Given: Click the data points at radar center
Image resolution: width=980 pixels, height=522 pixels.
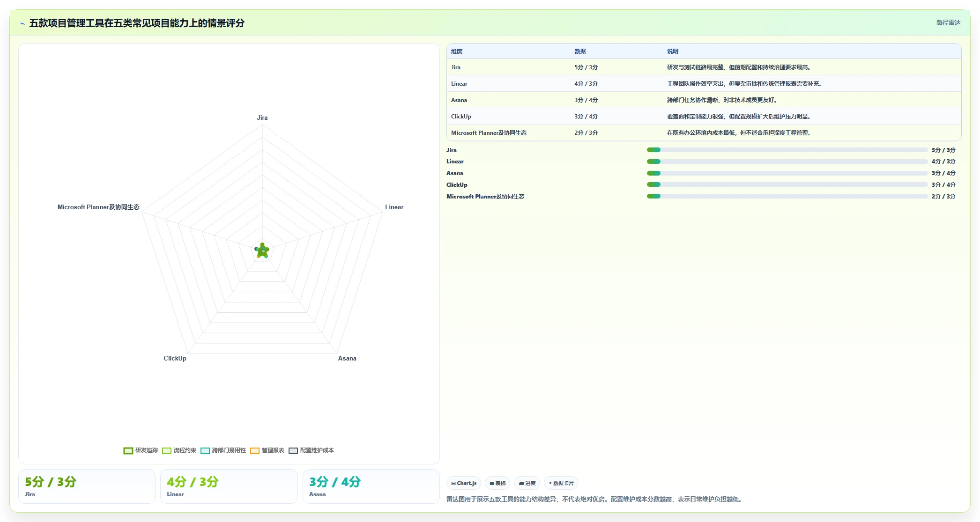Looking at the screenshot, I should point(262,250).
